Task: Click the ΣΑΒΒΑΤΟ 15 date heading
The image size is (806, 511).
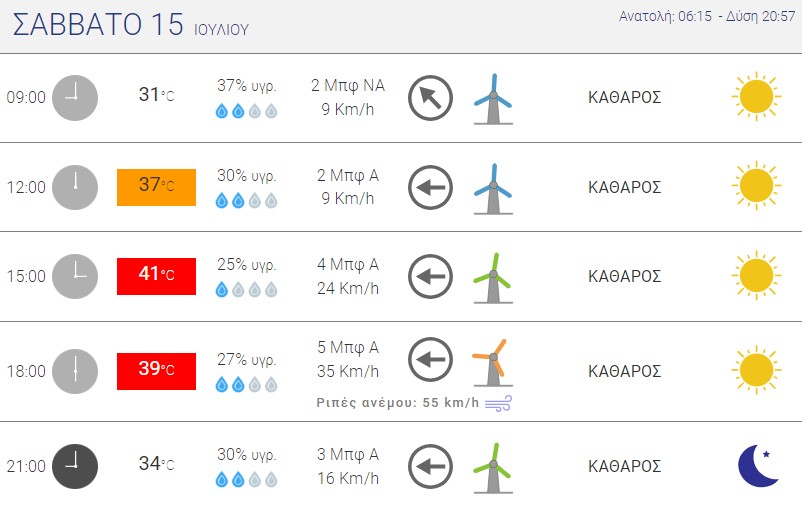Action: click(98, 24)
